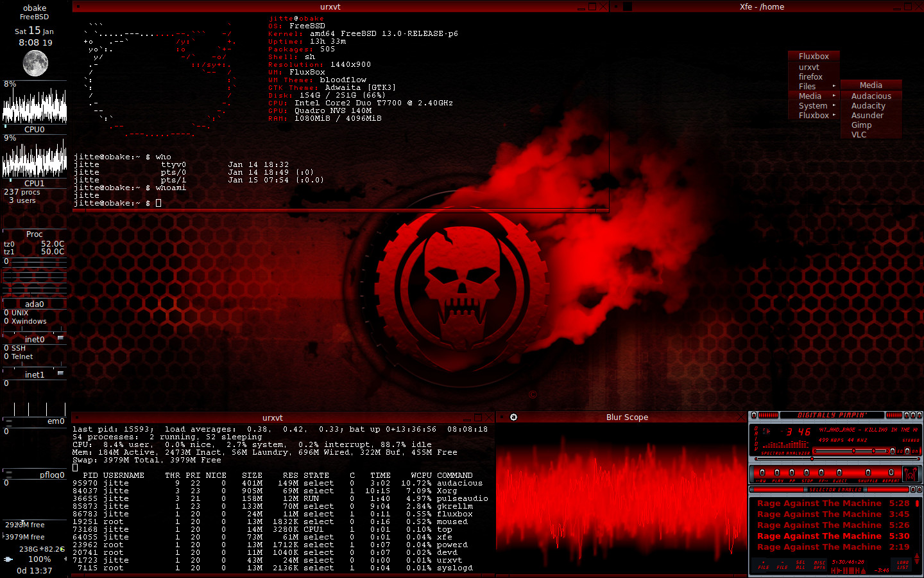
Task: Expand the Files submenu in Fluxbox menu
Action: [x=814, y=86]
